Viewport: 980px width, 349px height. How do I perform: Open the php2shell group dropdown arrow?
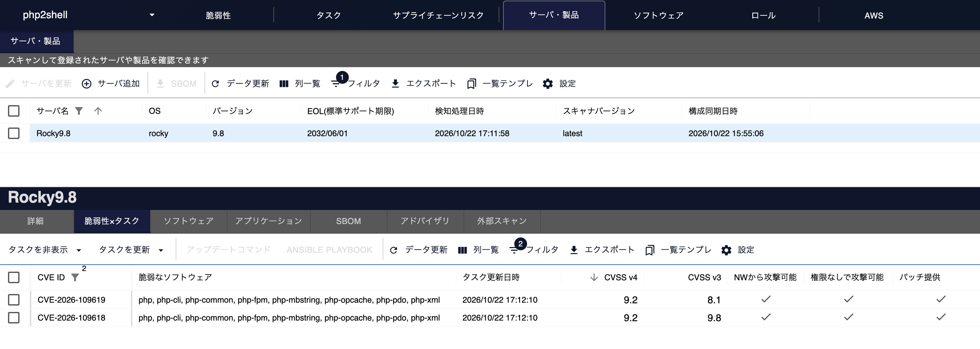(x=152, y=15)
